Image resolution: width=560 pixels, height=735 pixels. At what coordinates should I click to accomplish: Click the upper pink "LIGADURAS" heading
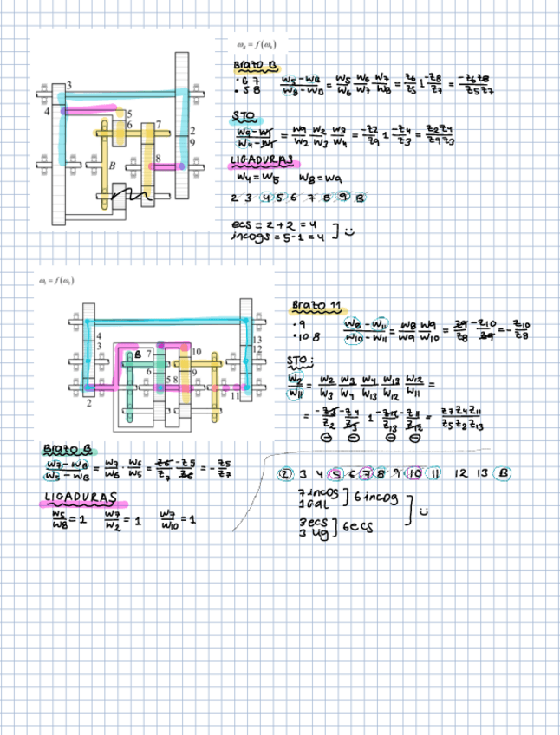[x=264, y=162]
